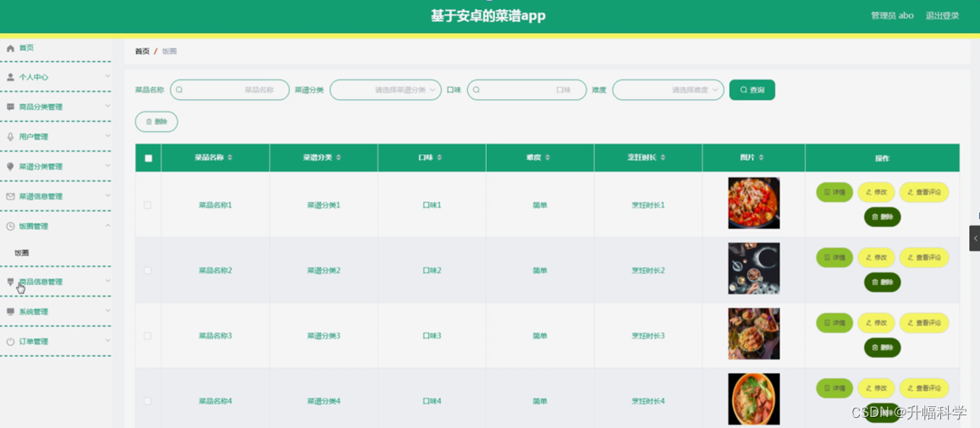This screenshot has width=980, height=428.
Task: Sort by 烹饪时长 using its header arrows
Action: 663,158
